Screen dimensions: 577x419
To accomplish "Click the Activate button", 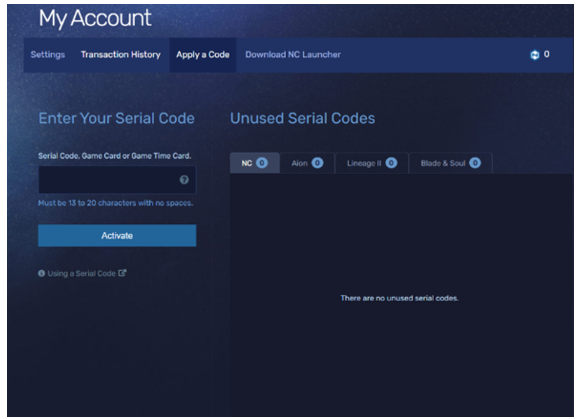I will pyautogui.click(x=117, y=235).
